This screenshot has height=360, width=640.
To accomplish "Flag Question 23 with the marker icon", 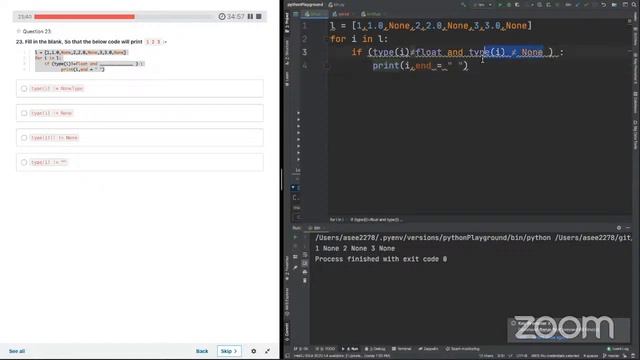I will pos(18,31).
